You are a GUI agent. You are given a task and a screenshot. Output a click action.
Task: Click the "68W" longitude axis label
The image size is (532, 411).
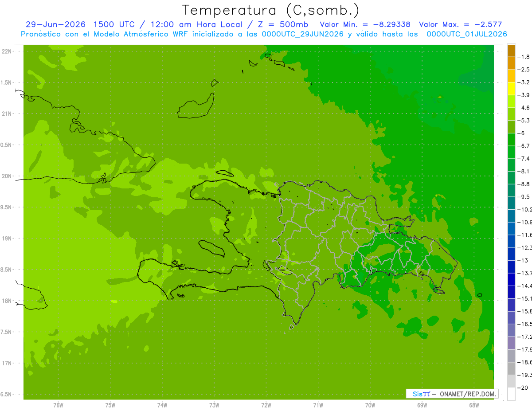click(x=473, y=405)
